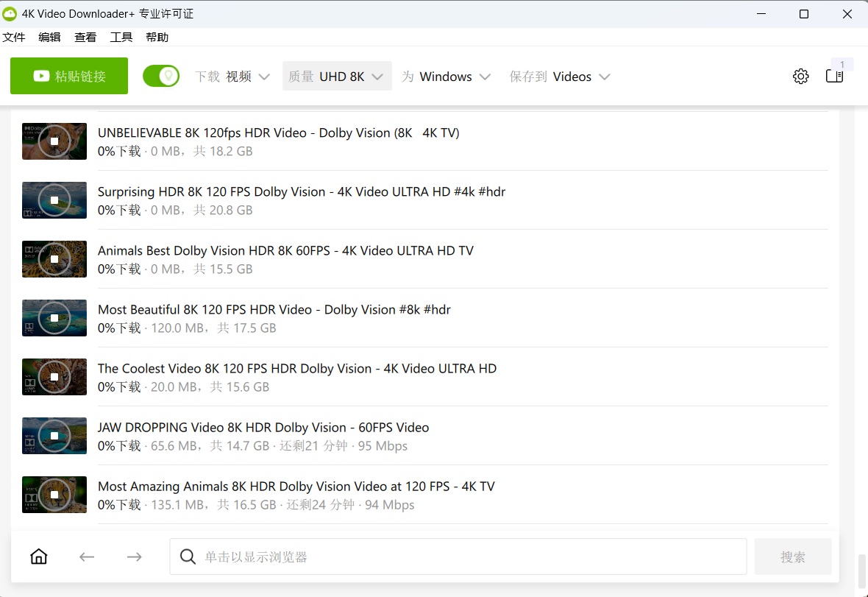This screenshot has height=597, width=868.
Task: Select title Most Amazing Animals 8K HDR
Action: pyautogui.click(x=296, y=487)
